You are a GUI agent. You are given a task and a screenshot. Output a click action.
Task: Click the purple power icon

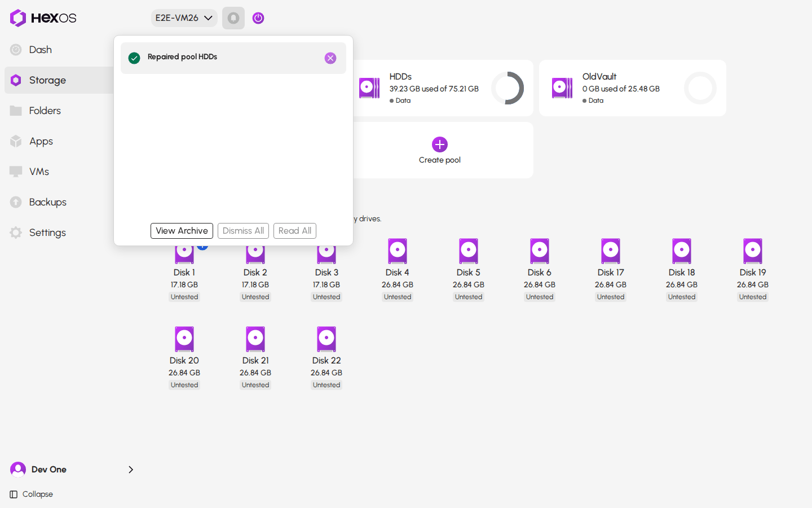[258, 18]
